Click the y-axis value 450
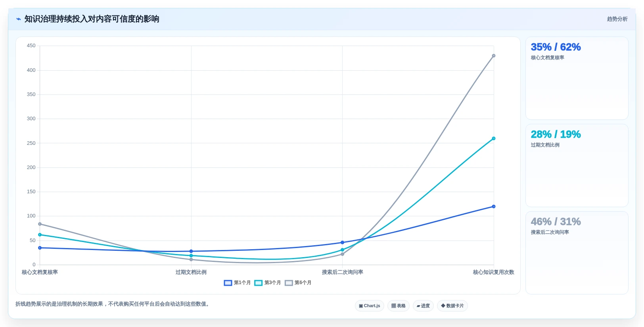Image resolution: width=644 pixels, height=327 pixels. point(31,46)
